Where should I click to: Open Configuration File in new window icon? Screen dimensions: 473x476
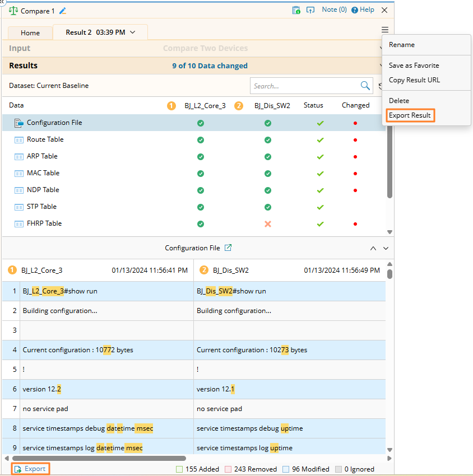click(228, 248)
